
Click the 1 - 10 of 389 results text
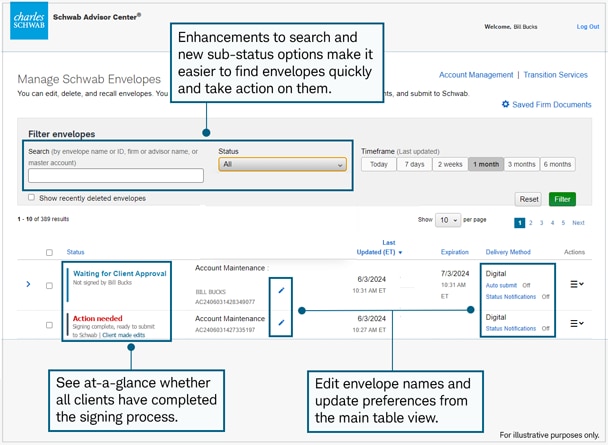click(43, 219)
